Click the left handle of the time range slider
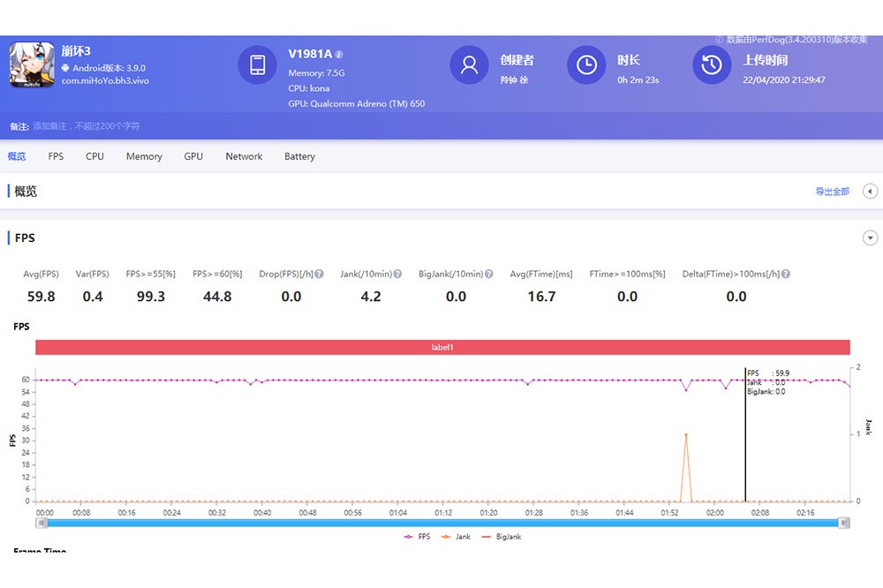 click(x=41, y=523)
